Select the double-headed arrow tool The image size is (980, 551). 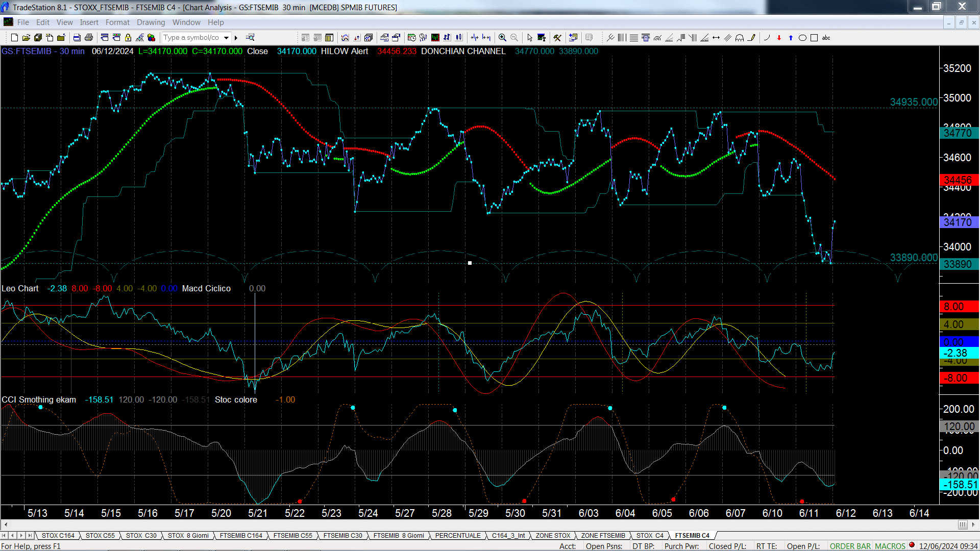[716, 38]
